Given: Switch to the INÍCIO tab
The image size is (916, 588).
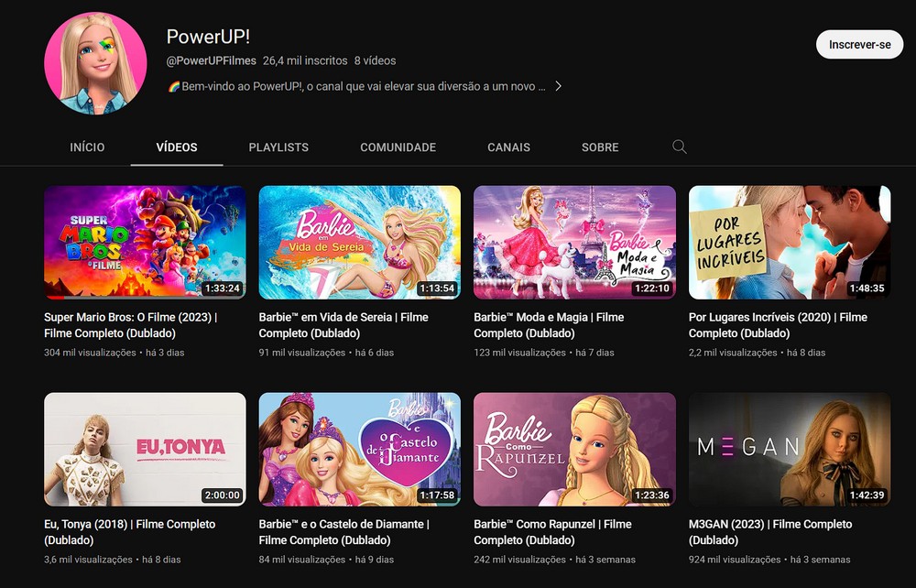Looking at the screenshot, I should coord(87,147).
